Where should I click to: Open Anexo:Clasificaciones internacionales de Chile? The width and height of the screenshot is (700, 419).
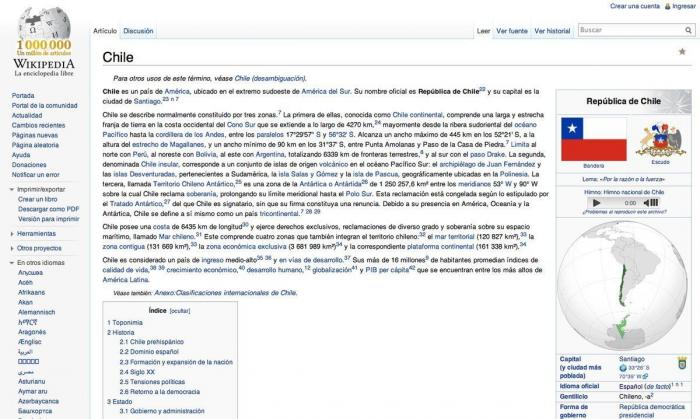pyautogui.click(x=225, y=293)
